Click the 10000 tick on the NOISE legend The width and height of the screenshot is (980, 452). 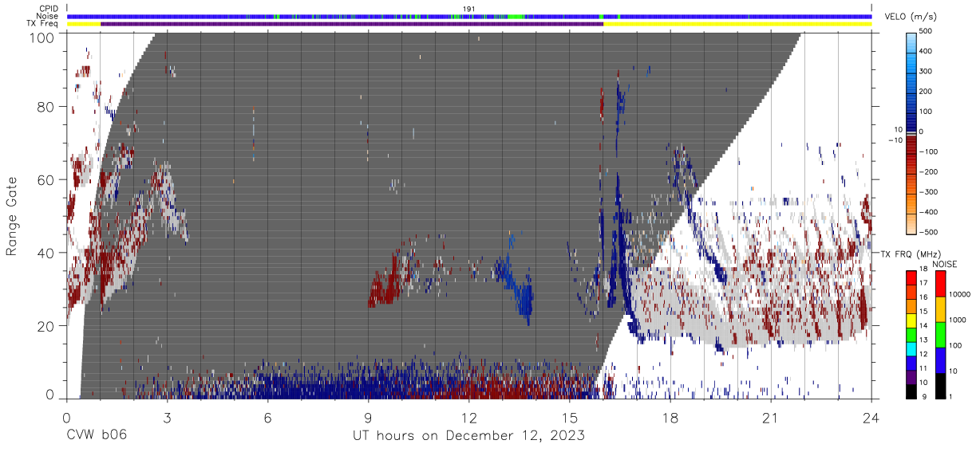(961, 295)
